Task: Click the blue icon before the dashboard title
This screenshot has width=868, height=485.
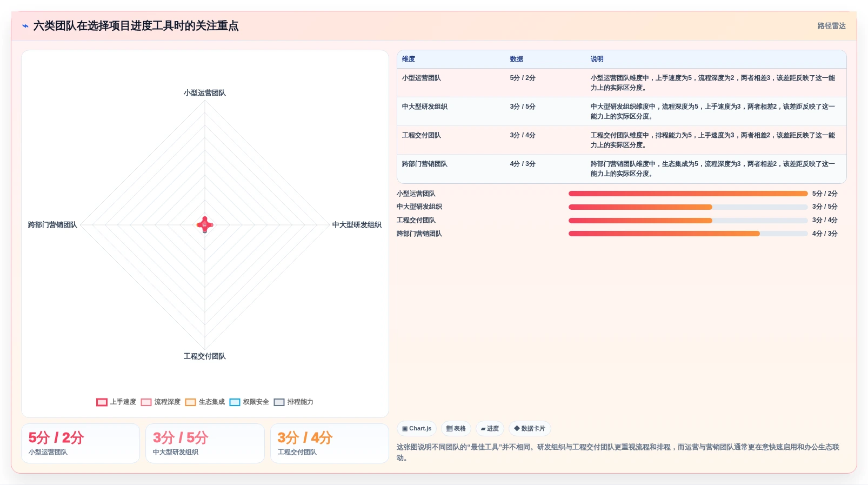Action: [25, 26]
